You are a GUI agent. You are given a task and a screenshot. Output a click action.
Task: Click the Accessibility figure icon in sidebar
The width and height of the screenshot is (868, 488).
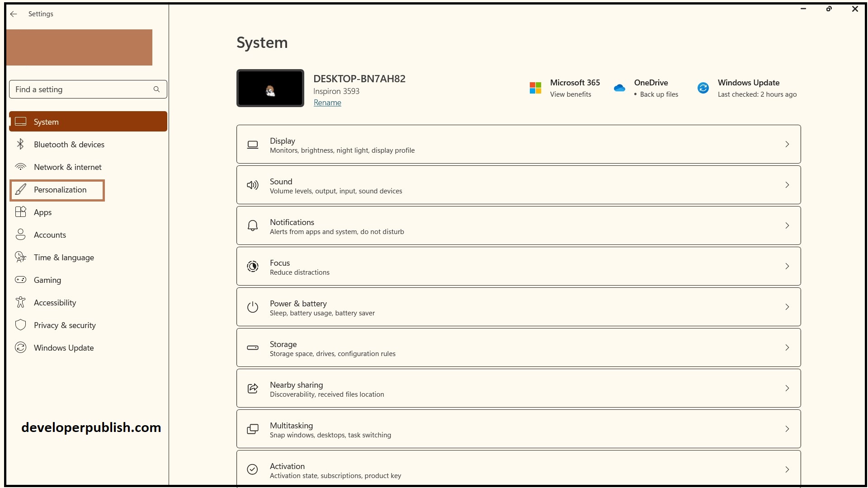20,302
